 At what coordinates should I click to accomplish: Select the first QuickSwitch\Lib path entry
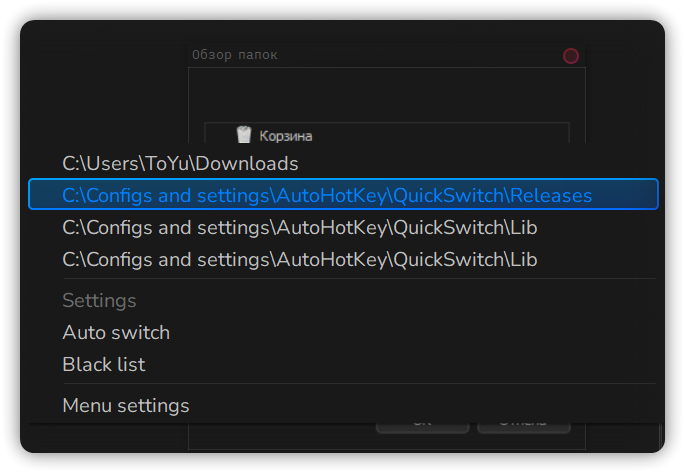300,227
